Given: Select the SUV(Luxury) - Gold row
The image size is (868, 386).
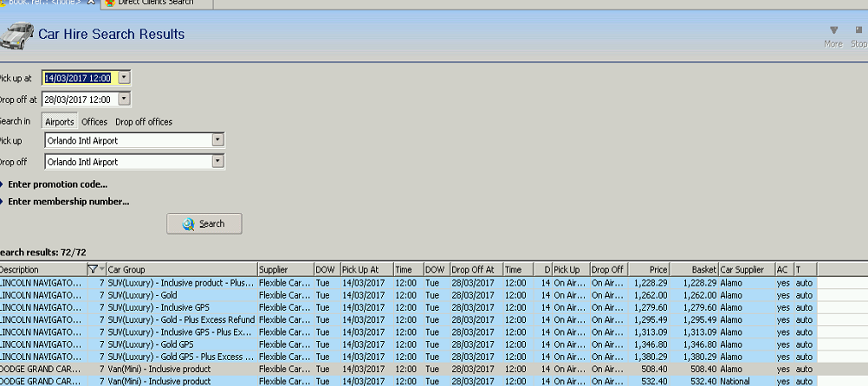Looking at the screenshot, I should 409,295.
